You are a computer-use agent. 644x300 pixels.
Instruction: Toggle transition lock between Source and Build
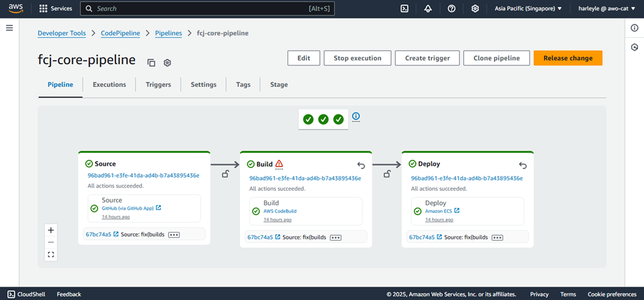click(225, 174)
